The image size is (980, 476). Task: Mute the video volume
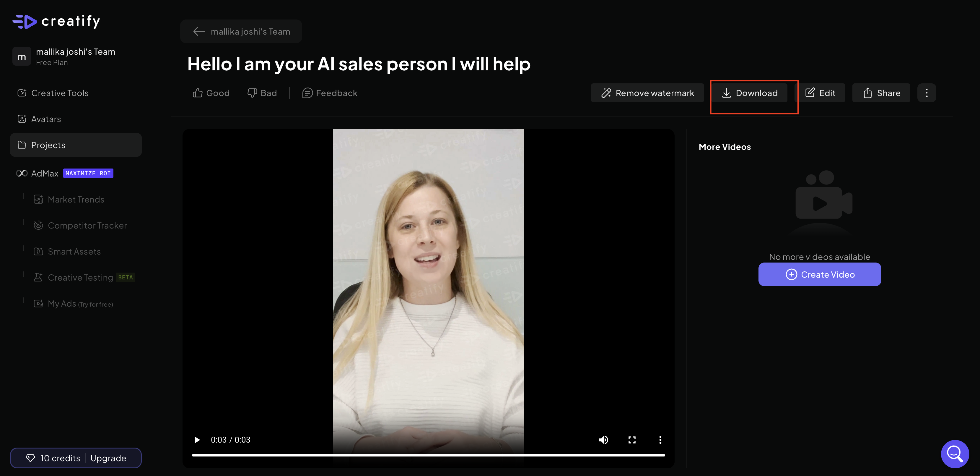click(603, 440)
